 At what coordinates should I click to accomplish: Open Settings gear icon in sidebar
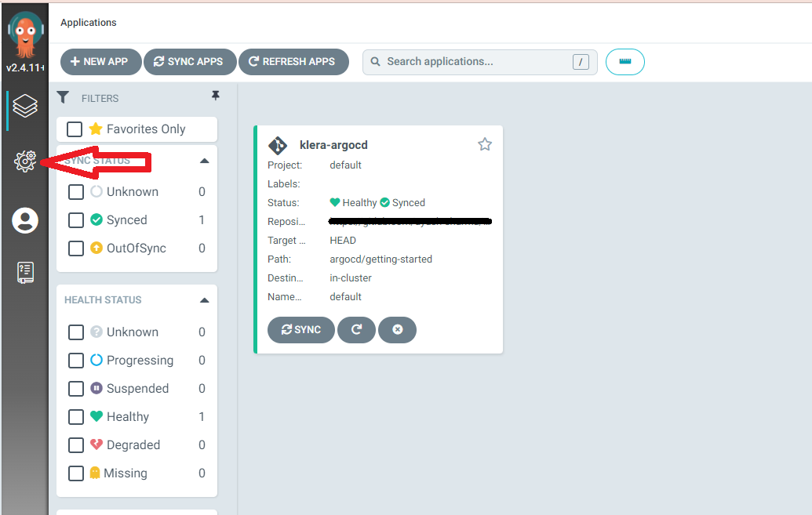click(x=25, y=161)
